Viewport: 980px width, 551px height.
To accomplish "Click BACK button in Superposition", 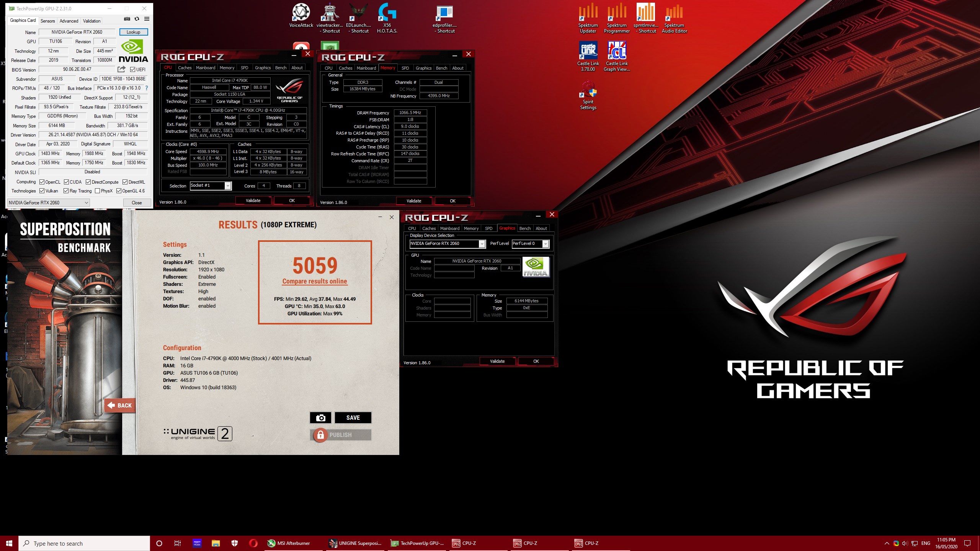I will (120, 406).
